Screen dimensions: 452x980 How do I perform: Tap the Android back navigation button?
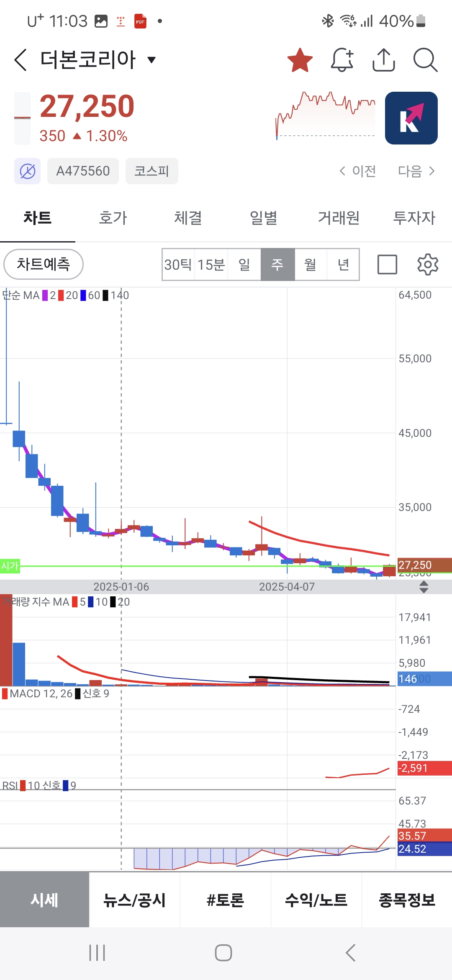tap(351, 953)
